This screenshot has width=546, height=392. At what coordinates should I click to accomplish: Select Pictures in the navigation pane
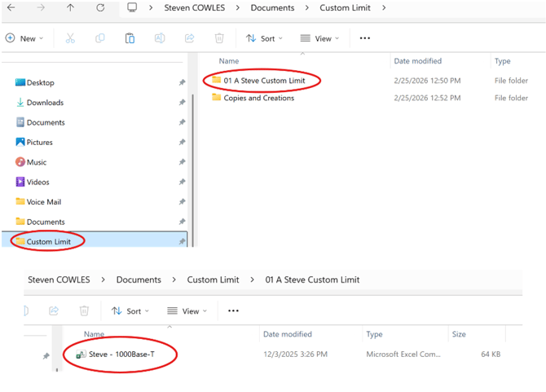[x=39, y=142]
